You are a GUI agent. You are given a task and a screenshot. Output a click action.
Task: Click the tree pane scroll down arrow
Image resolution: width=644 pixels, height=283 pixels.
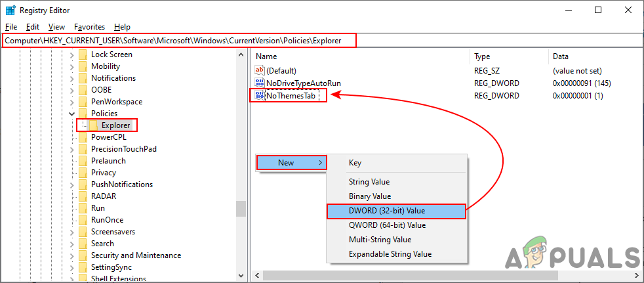pos(241,275)
